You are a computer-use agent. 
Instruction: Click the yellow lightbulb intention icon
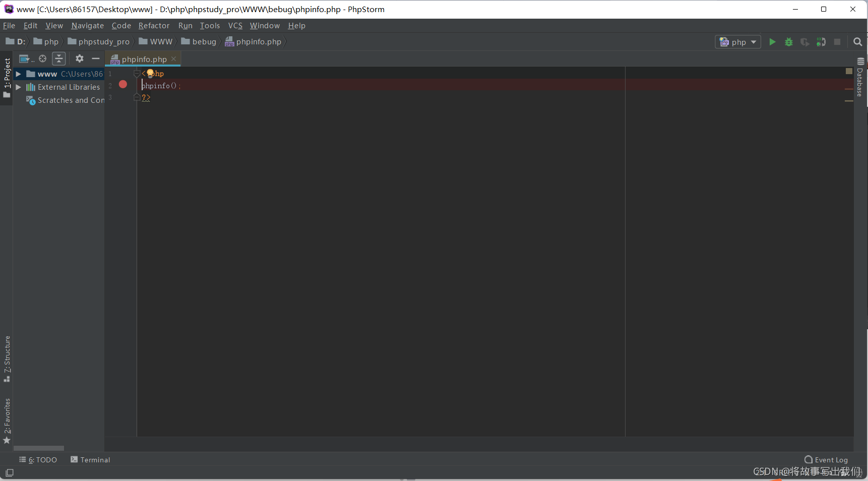[150, 74]
